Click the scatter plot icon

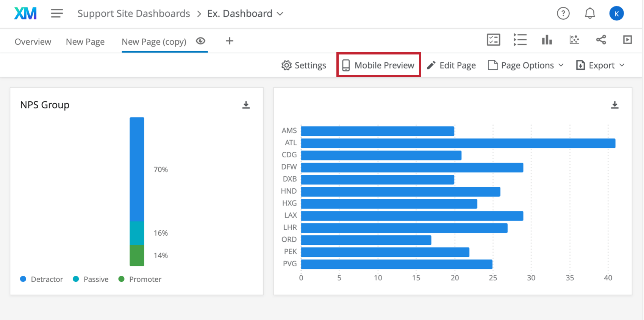point(574,40)
